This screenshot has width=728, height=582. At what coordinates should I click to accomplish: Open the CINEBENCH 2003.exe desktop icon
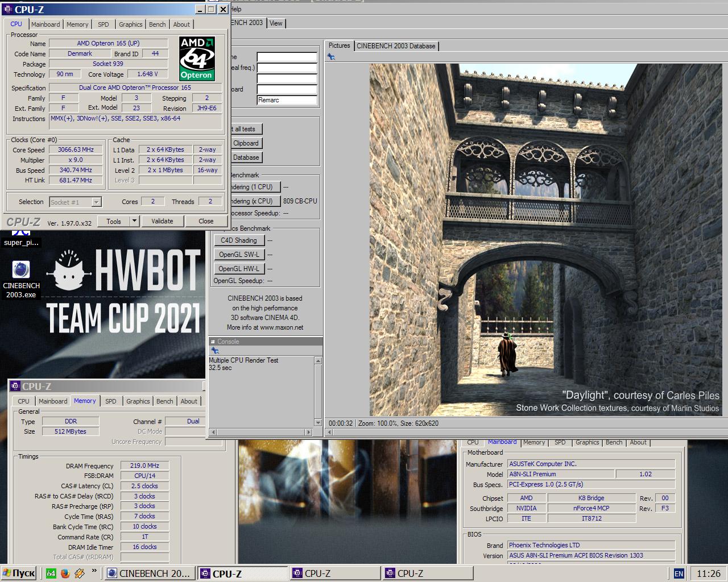tap(21, 278)
